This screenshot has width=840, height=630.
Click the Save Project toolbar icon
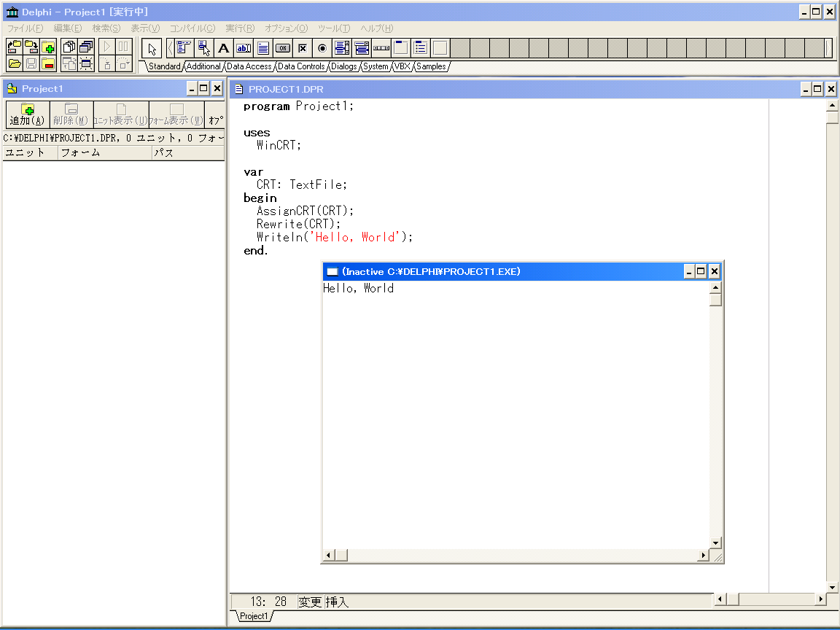tap(31, 47)
